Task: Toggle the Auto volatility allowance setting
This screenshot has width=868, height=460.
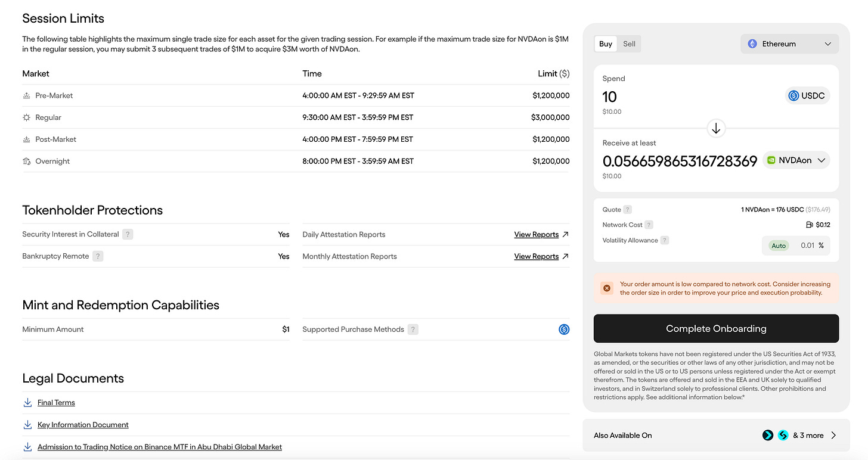Action: point(779,245)
